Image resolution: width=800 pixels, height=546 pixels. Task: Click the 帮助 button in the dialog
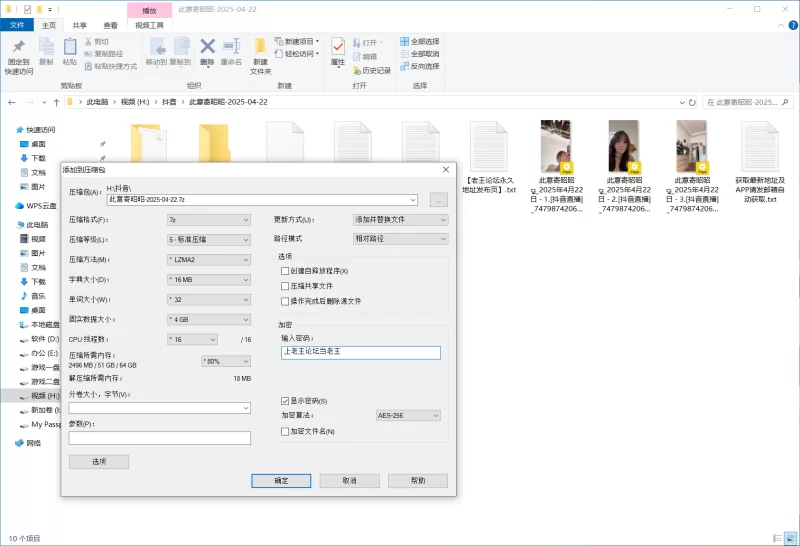(x=418, y=481)
